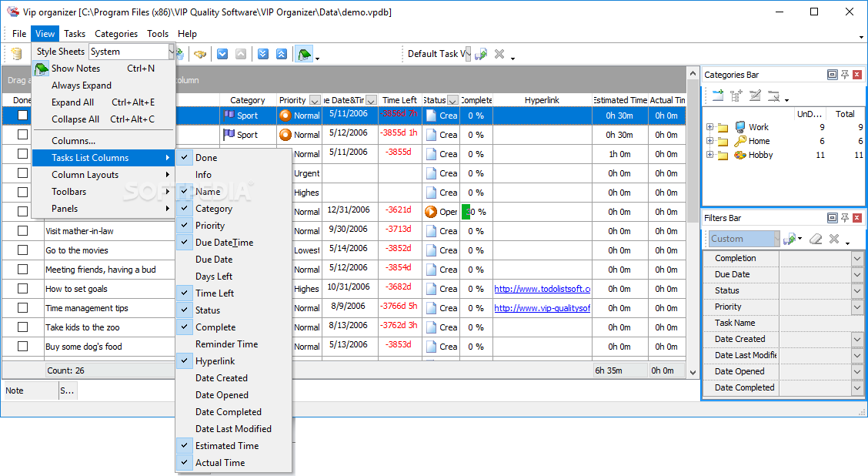
Task: Toggle the Due DateTime column entry
Action: tap(234, 242)
